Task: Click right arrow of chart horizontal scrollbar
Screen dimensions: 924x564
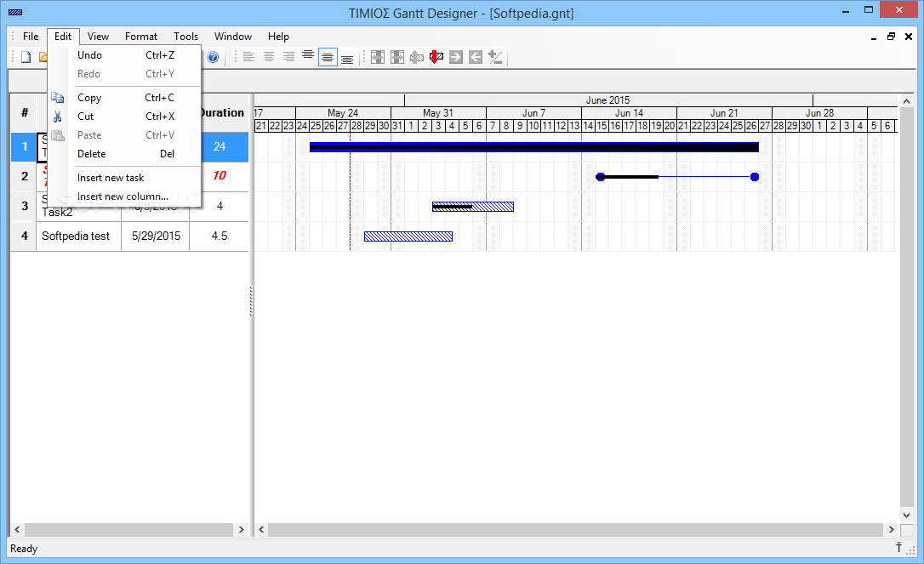Action: click(x=891, y=529)
